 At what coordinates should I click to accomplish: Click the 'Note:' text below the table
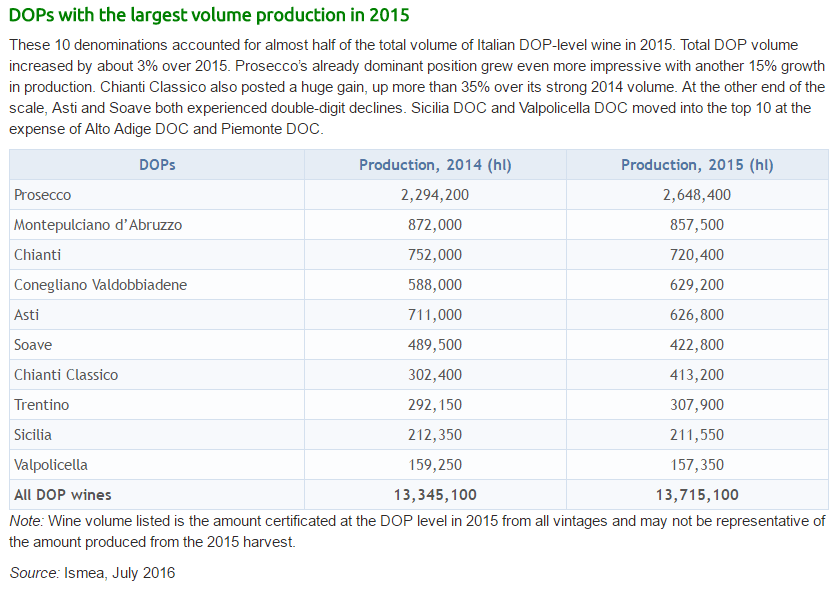[27, 521]
